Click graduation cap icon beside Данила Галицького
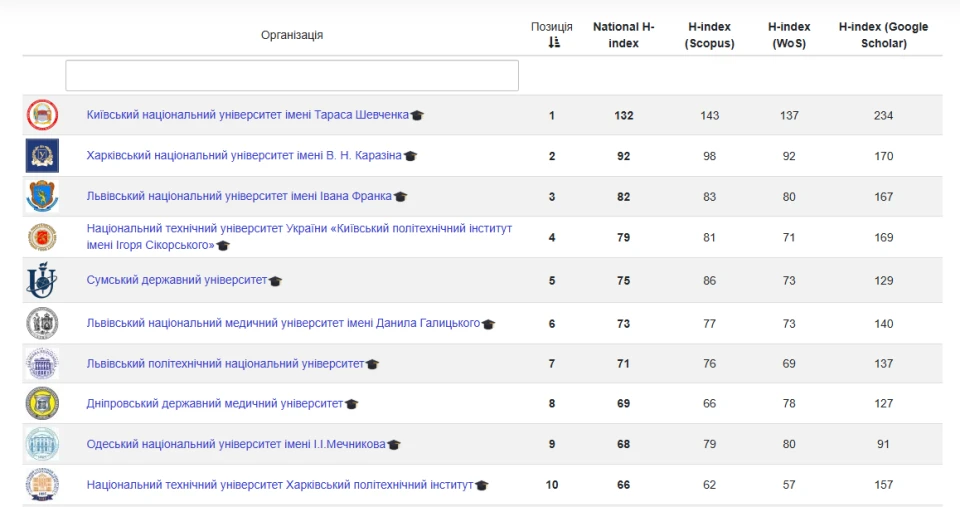The width and height of the screenshot is (960, 507). tap(488, 324)
